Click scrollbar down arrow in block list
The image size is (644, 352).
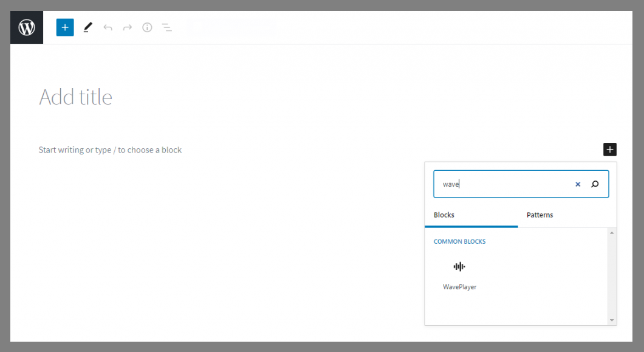pyautogui.click(x=612, y=320)
